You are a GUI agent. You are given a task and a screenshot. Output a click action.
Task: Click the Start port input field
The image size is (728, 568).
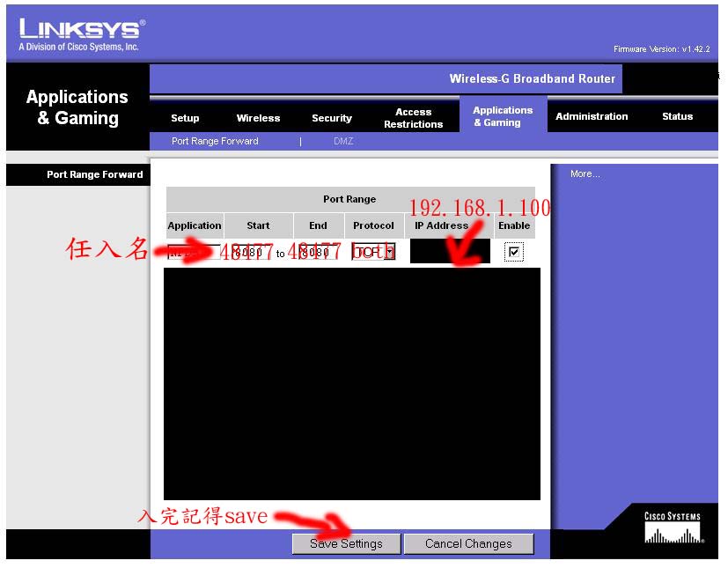[250, 252]
